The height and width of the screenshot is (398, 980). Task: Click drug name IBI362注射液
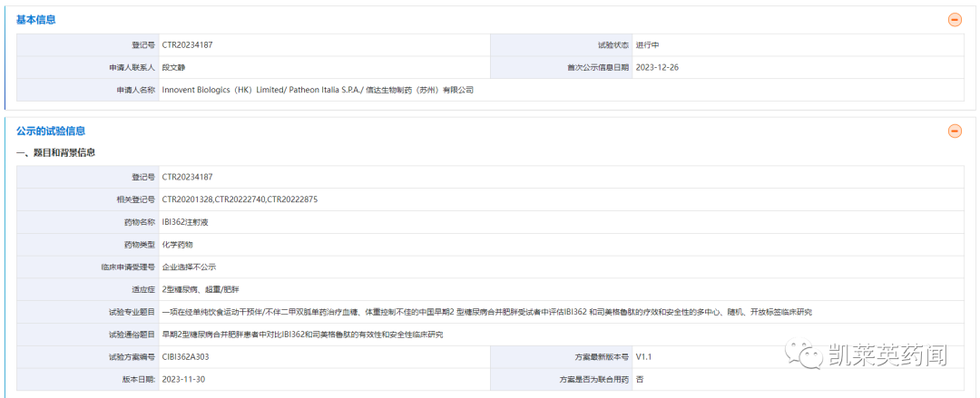tap(184, 222)
